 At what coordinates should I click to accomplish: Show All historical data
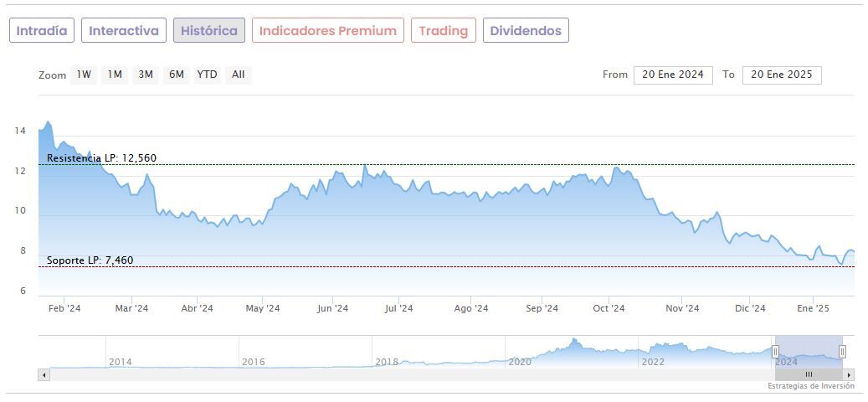239,75
